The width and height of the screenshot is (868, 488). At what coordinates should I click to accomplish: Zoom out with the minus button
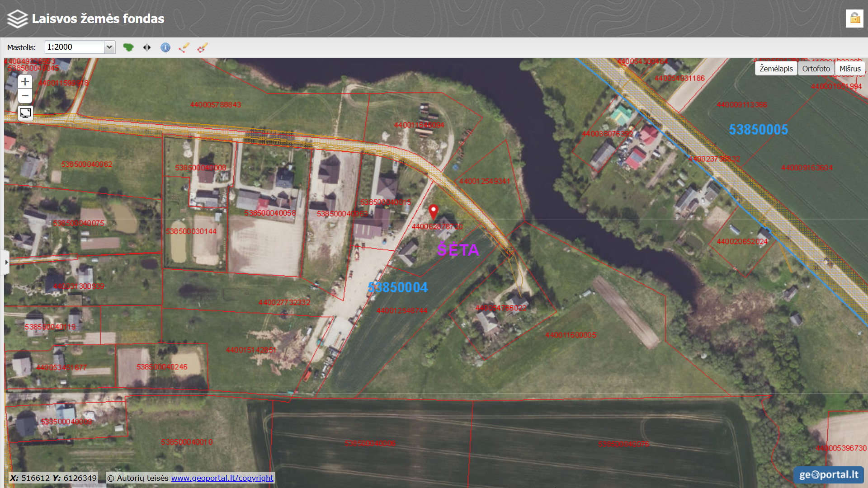tap(25, 96)
